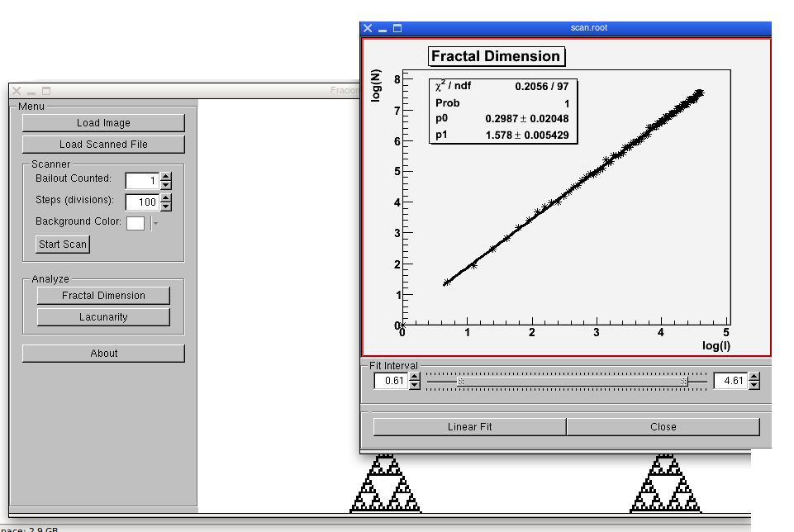Decrease the Bailout Counted value
Screen dimensions: 794x532
pos(166,184)
